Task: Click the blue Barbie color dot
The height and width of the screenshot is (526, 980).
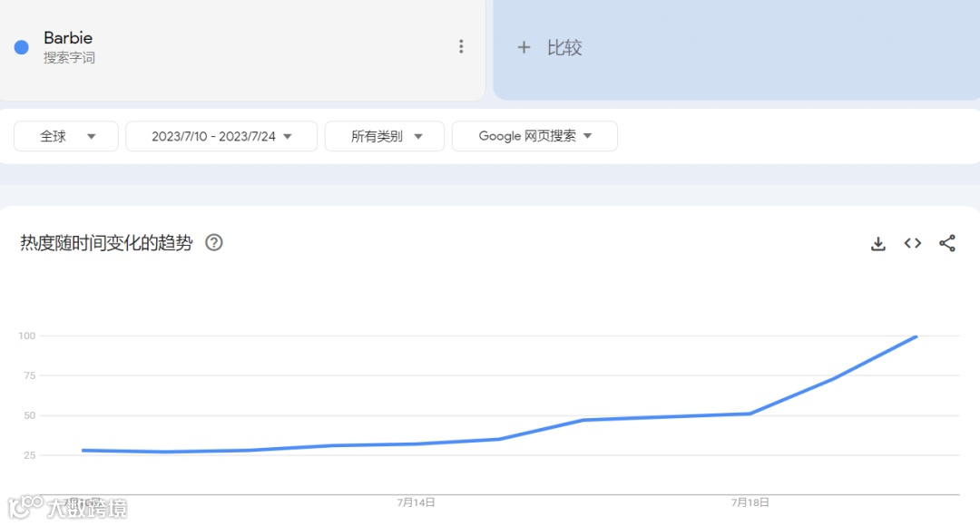Action: tap(21, 47)
